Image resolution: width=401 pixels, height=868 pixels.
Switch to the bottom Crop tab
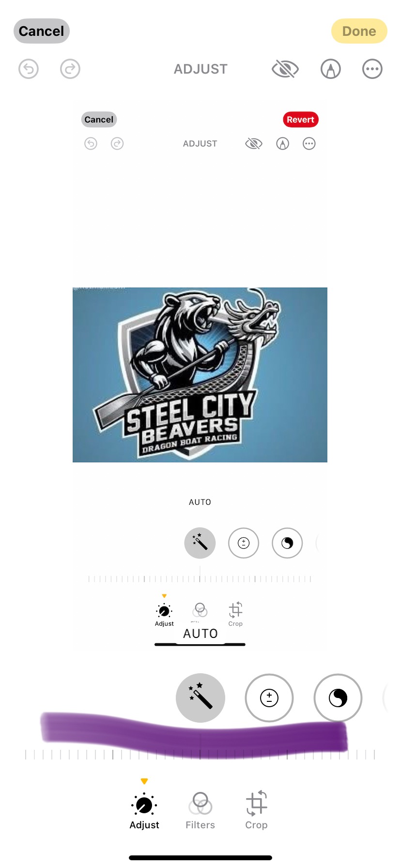[256, 811]
